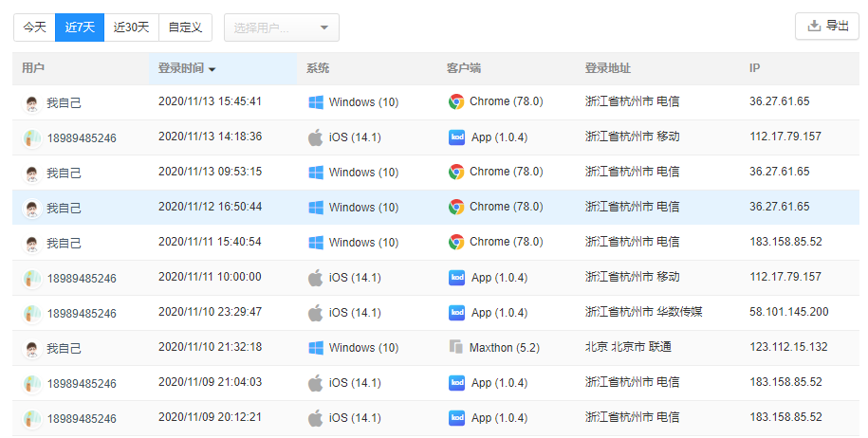Click the Chrome icon in the 15:45:41 row
Image resolution: width=868 pixels, height=438 pixels.
pyautogui.click(x=456, y=101)
